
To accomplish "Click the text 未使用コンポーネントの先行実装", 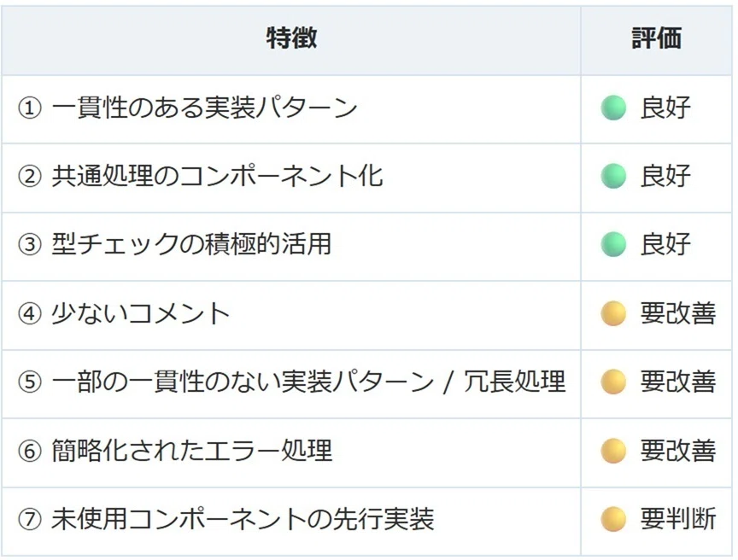I will 243,519.
